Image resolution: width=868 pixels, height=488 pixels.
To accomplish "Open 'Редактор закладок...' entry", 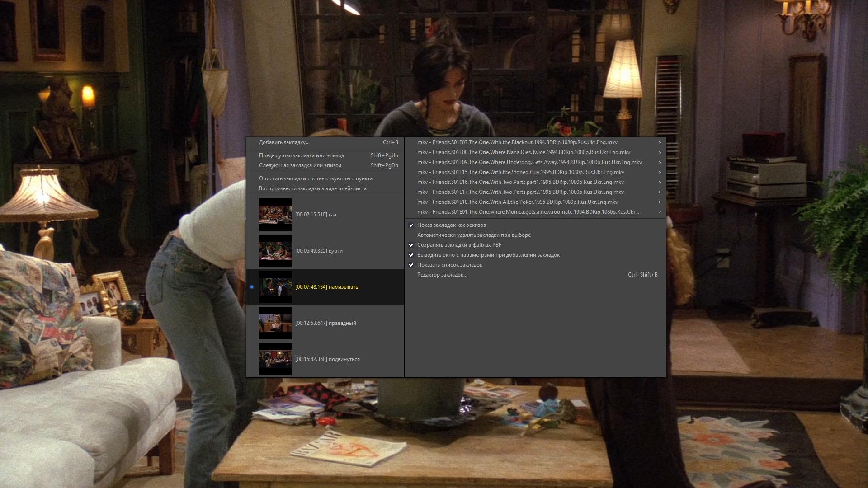I will pos(442,275).
